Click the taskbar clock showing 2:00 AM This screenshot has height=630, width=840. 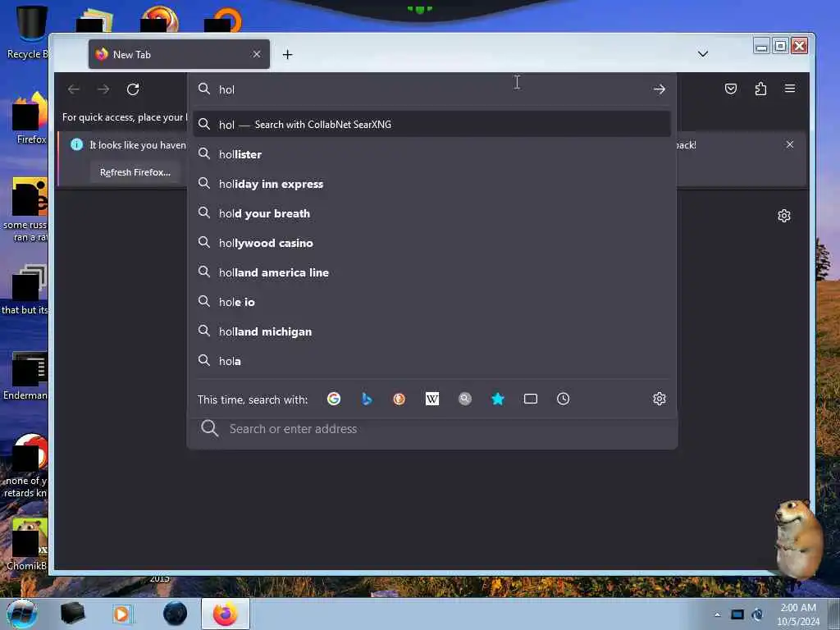point(798,614)
